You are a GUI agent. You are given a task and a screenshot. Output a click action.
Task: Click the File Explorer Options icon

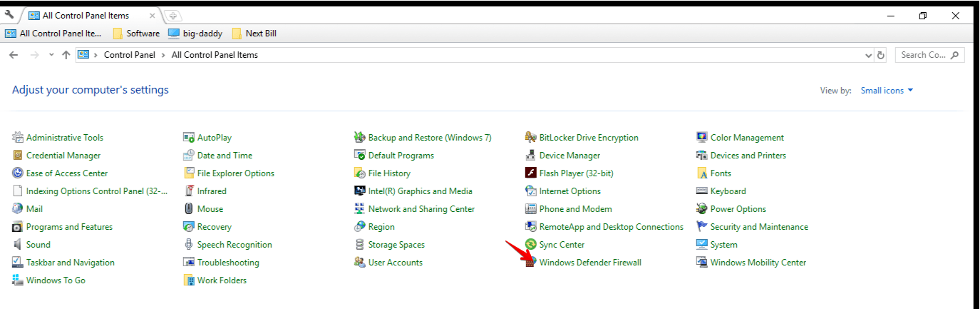[189, 173]
